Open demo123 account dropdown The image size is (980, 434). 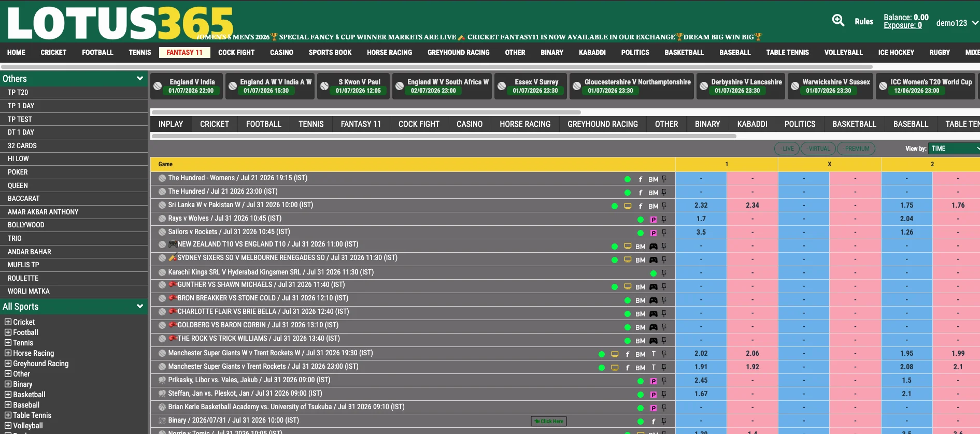957,23
